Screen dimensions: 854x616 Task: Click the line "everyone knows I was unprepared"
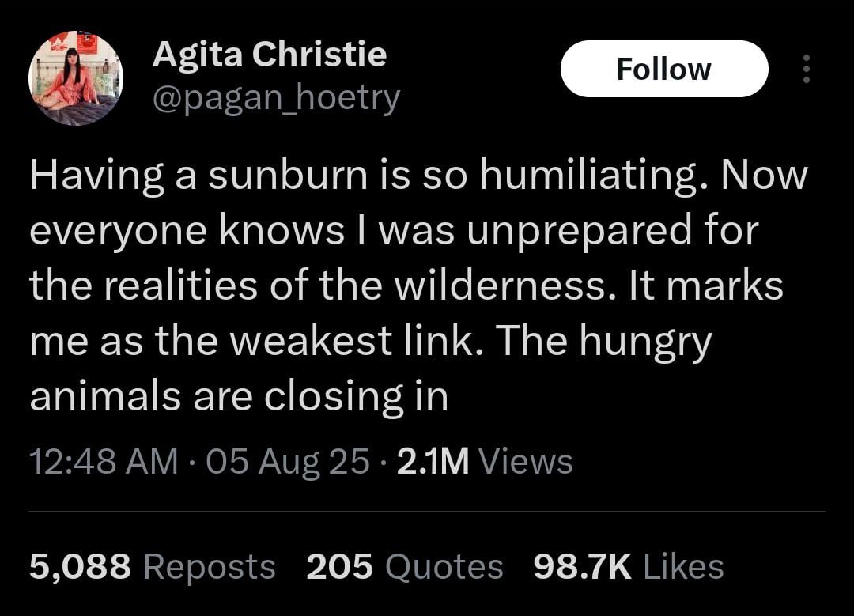(393, 232)
